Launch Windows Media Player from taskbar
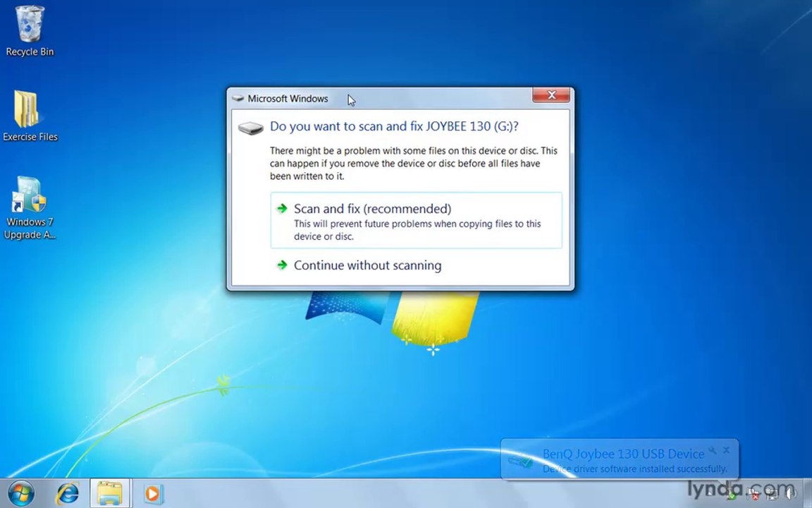Image resolution: width=812 pixels, height=508 pixels. point(153,493)
